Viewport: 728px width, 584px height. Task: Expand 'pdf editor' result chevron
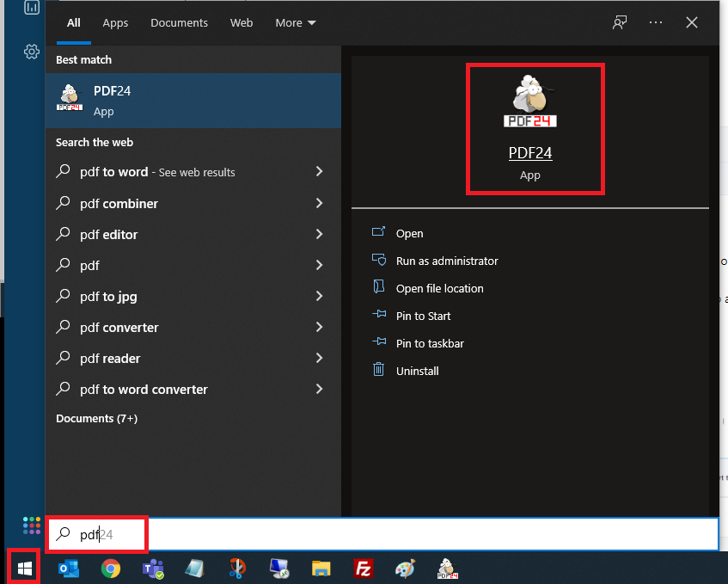pyautogui.click(x=319, y=234)
